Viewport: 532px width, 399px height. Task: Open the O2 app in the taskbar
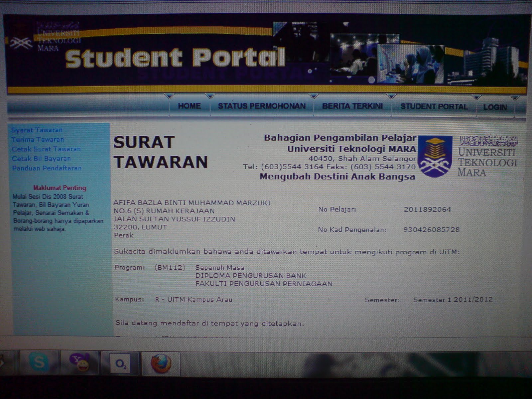[x=120, y=363]
